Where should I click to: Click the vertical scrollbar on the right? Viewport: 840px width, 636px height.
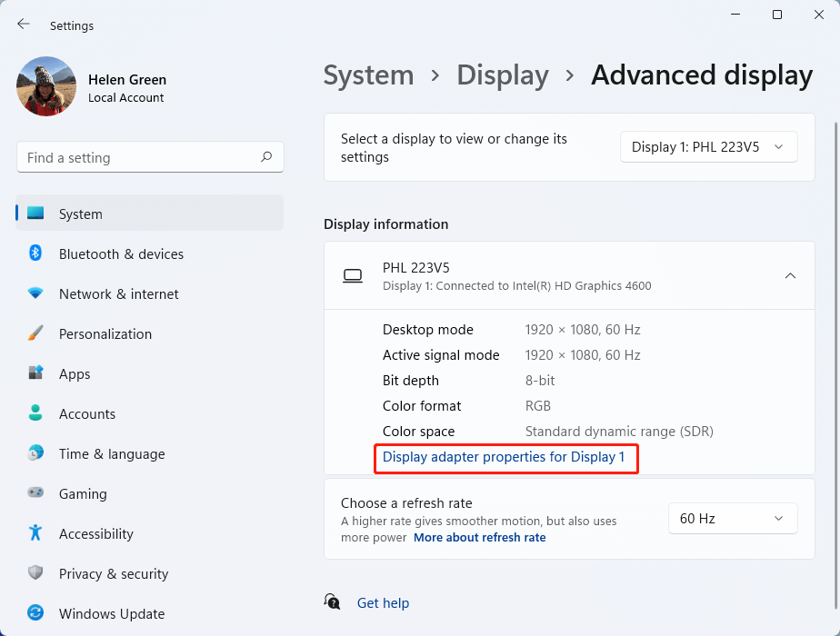[836, 364]
